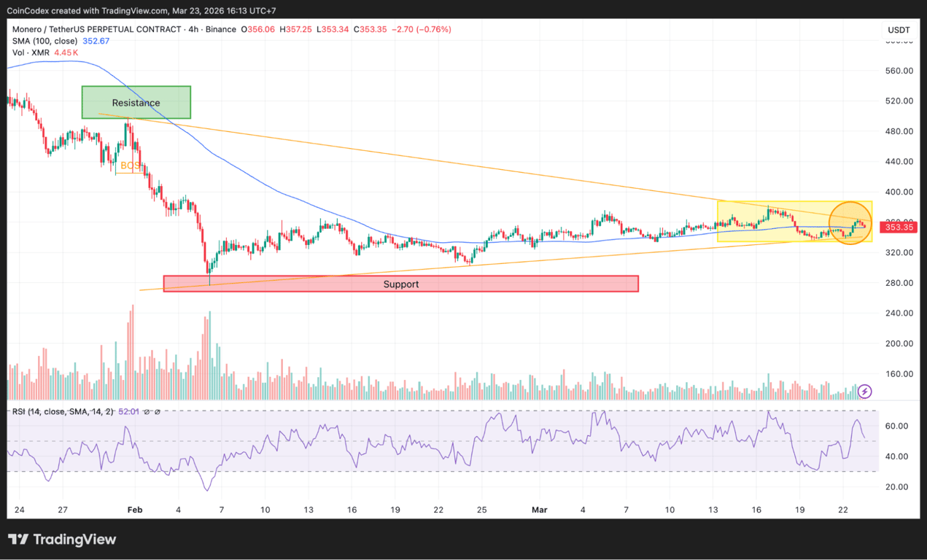The image size is (927, 560).
Task: Click the red 353.35 current price tag
Action: pyautogui.click(x=899, y=227)
